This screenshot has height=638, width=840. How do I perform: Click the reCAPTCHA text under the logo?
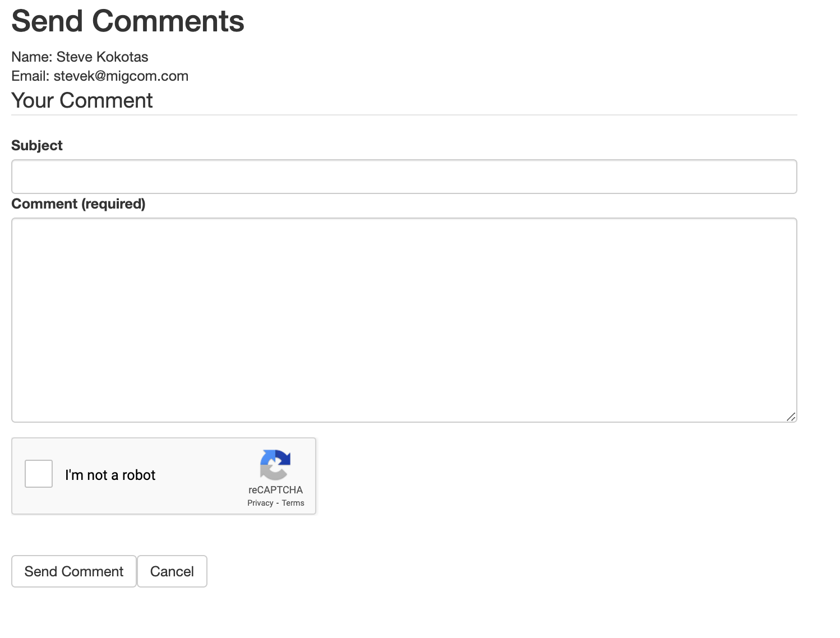tap(275, 490)
